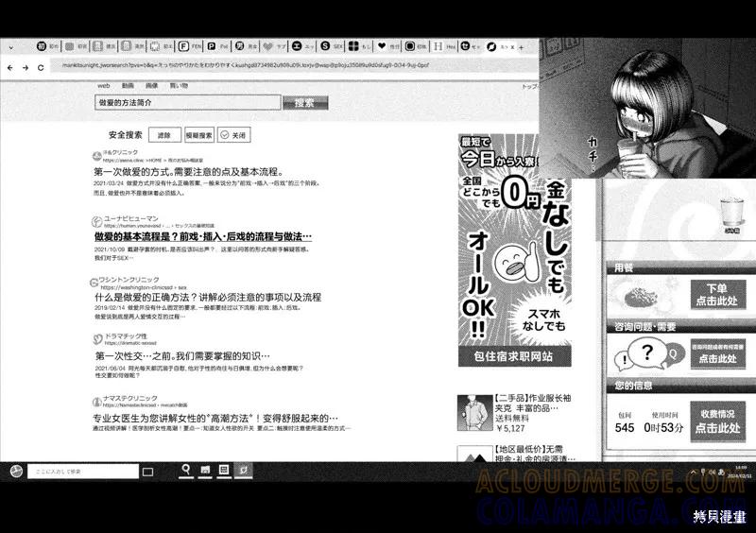Viewport: 756px width, 533px height.
Task: Focus the browser address bar
Action: (294, 65)
